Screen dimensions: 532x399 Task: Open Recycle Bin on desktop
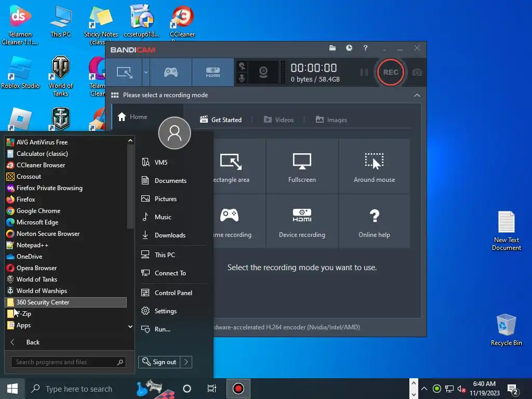[x=506, y=329]
